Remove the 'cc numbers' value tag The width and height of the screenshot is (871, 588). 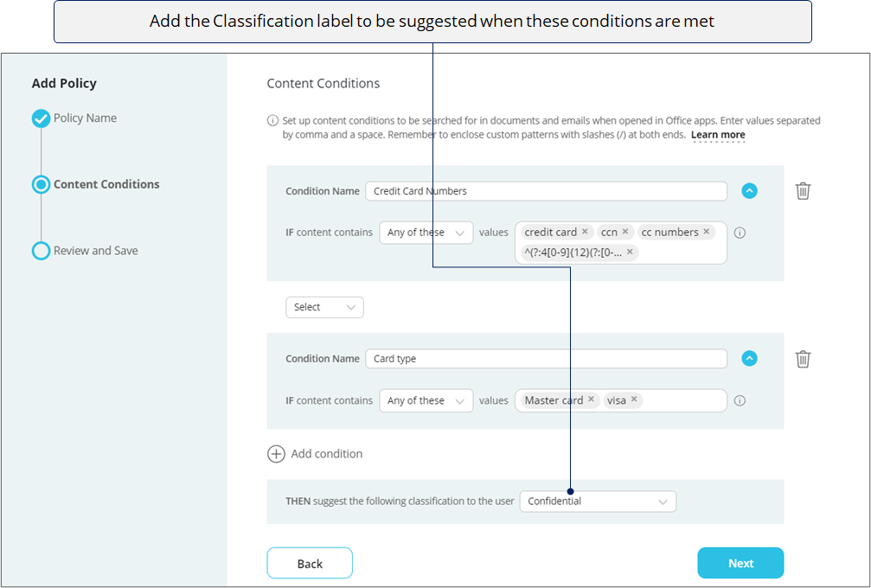[707, 232]
